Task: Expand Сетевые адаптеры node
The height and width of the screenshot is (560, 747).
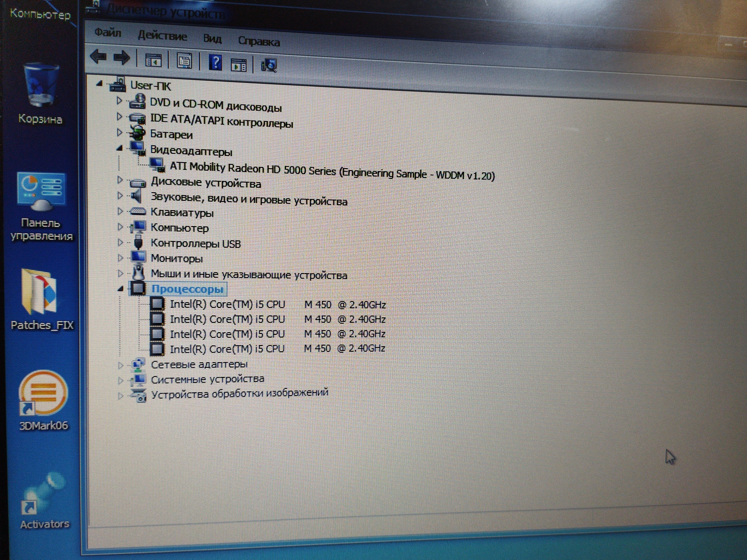Action: pos(121,365)
